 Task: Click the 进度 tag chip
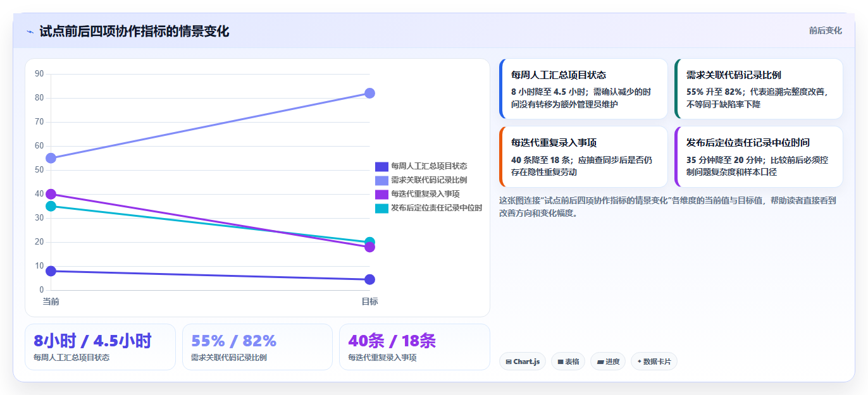[608, 362]
